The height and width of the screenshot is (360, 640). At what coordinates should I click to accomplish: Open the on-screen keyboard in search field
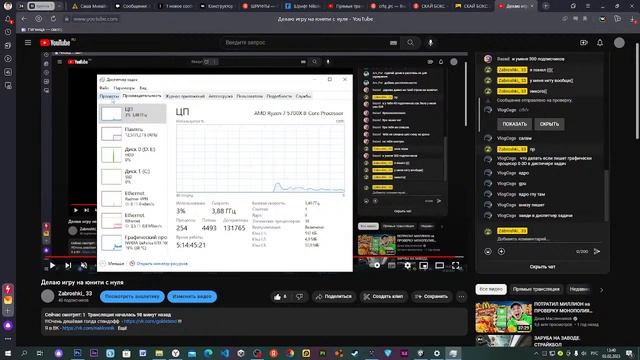(393, 42)
